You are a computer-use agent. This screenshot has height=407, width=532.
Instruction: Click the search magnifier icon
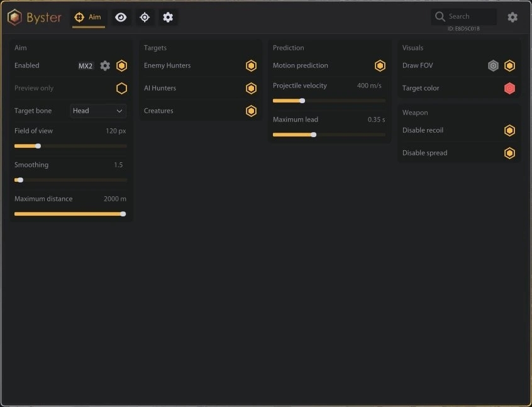pos(440,16)
